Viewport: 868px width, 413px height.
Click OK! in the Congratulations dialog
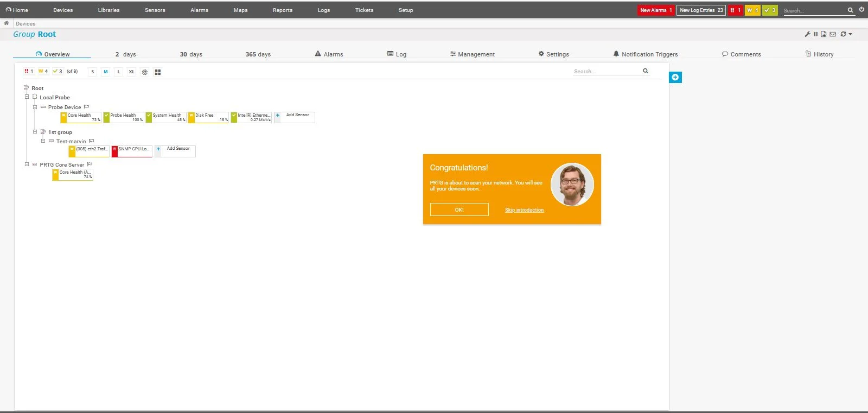click(x=459, y=209)
